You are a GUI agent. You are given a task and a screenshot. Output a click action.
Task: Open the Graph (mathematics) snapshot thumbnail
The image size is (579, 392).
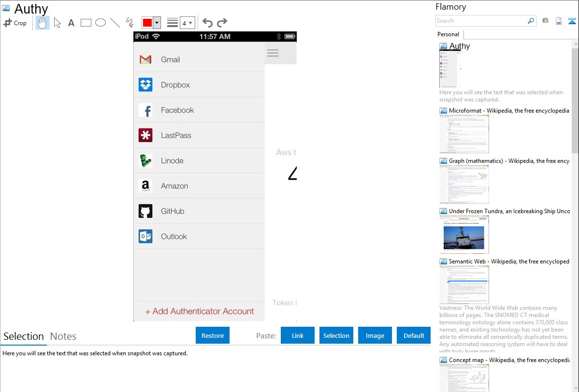(x=464, y=184)
